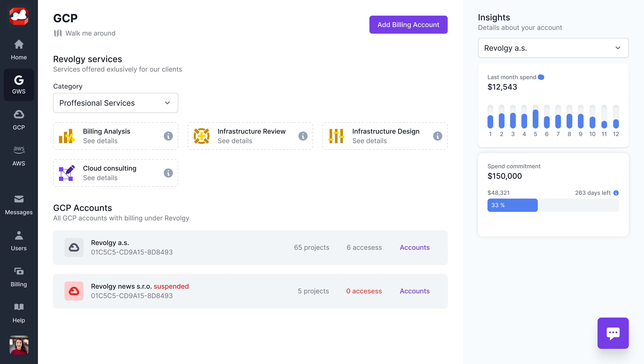Select month 12 bar in spend chart
644x364 pixels.
pyautogui.click(x=616, y=116)
